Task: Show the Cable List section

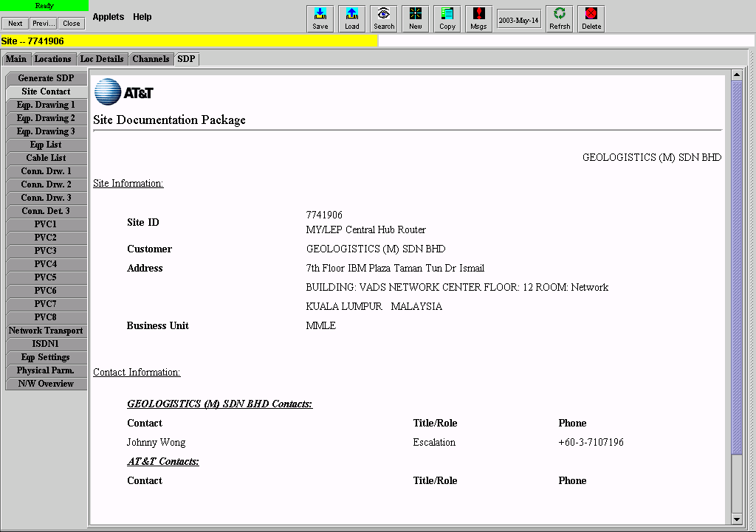Action: (47, 158)
